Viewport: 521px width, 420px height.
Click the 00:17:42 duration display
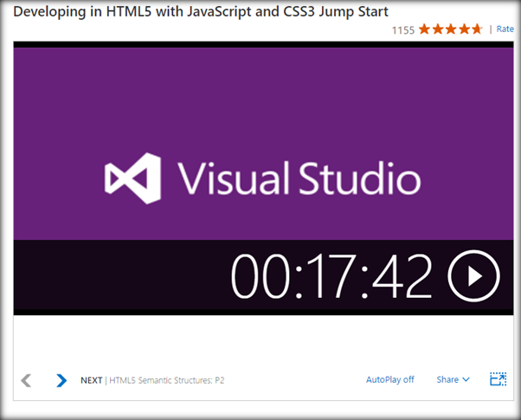331,276
